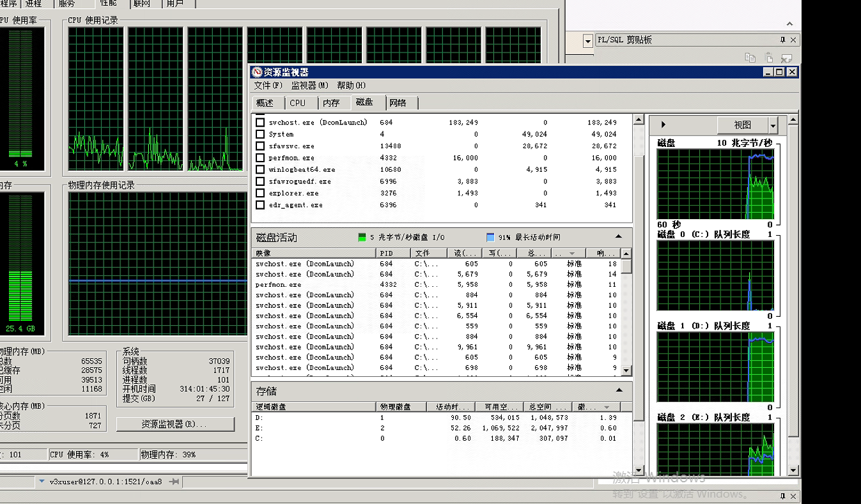Image resolution: width=861 pixels, height=504 pixels.
Task: Pin the PL/SQL 剪贴板 panel
Action: 782,40
